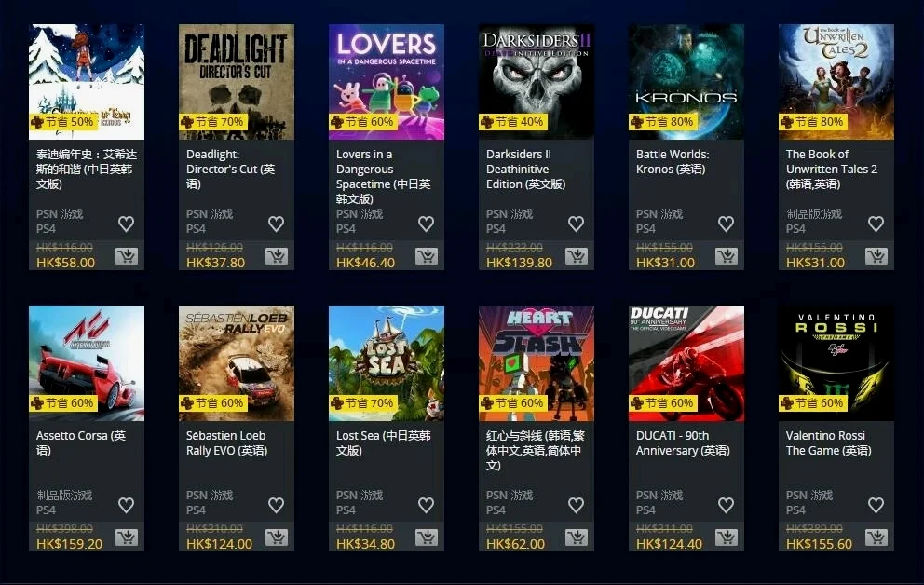Add DUCATI 90th Anniversary to cart

[726, 537]
